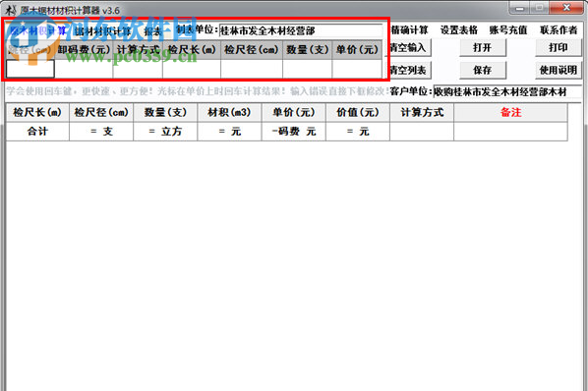Focus the highlighted first input cell

30,69
